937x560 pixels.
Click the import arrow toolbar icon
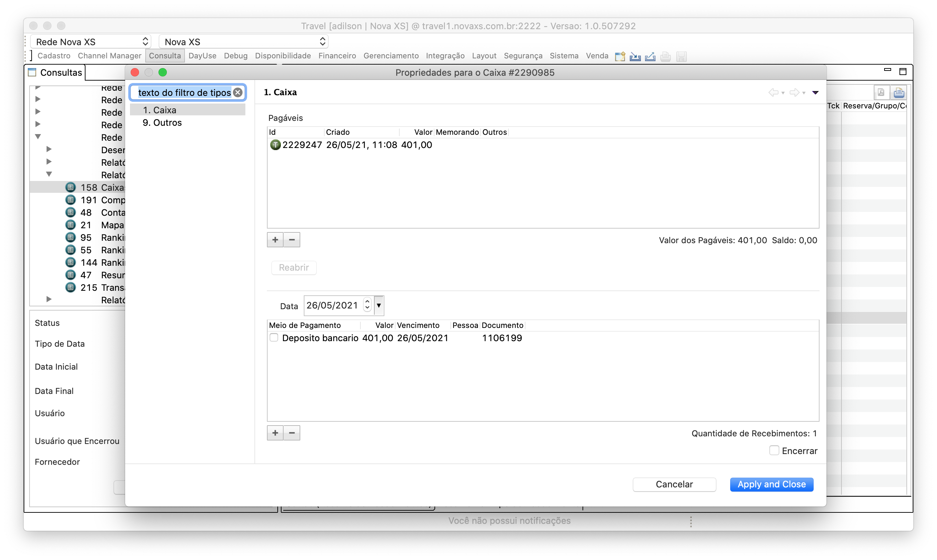click(635, 57)
